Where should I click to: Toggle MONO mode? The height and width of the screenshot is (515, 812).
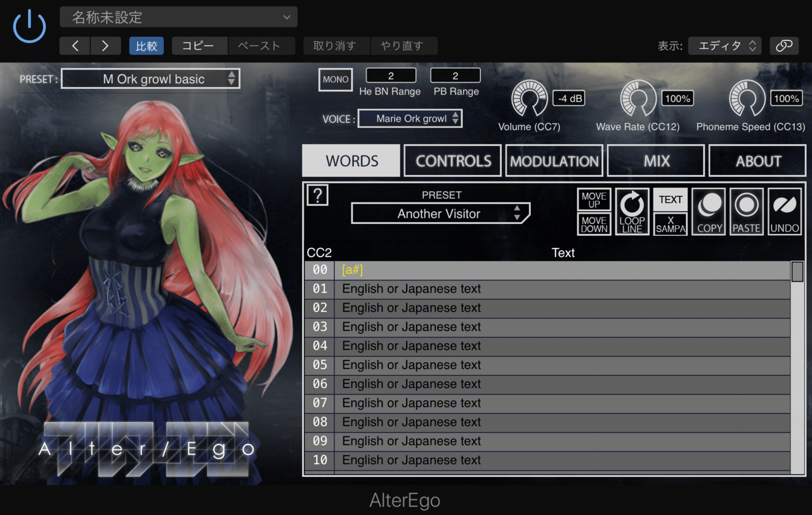coord(335,79)
